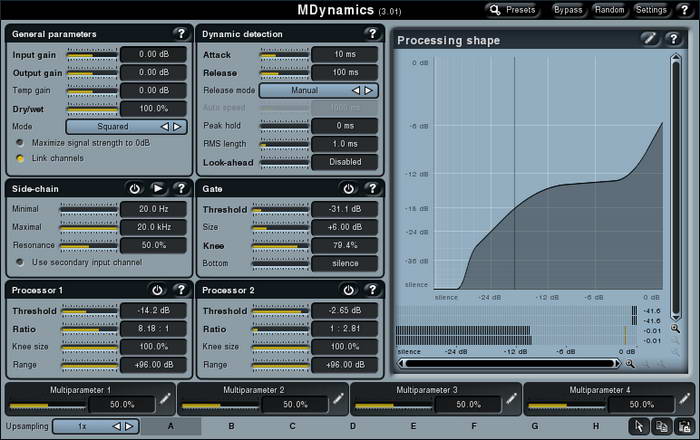
Task: Click the Random button
Action: pyautogui.click(x=609, y=10)
